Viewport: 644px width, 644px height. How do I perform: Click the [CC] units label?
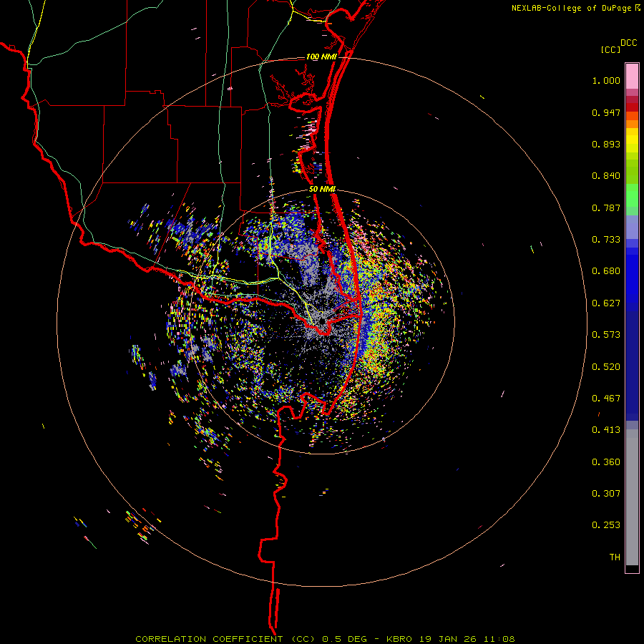click(610, 49)
